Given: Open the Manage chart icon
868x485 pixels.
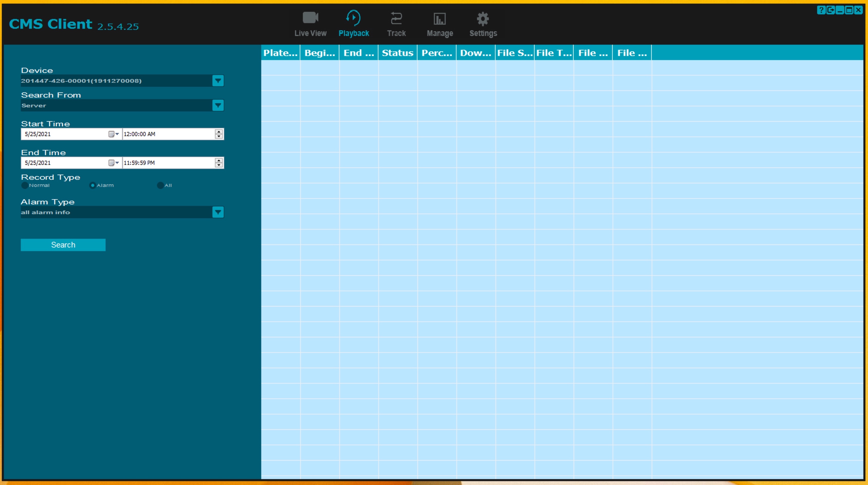Looking at the screenshot, I should (439, 19).
